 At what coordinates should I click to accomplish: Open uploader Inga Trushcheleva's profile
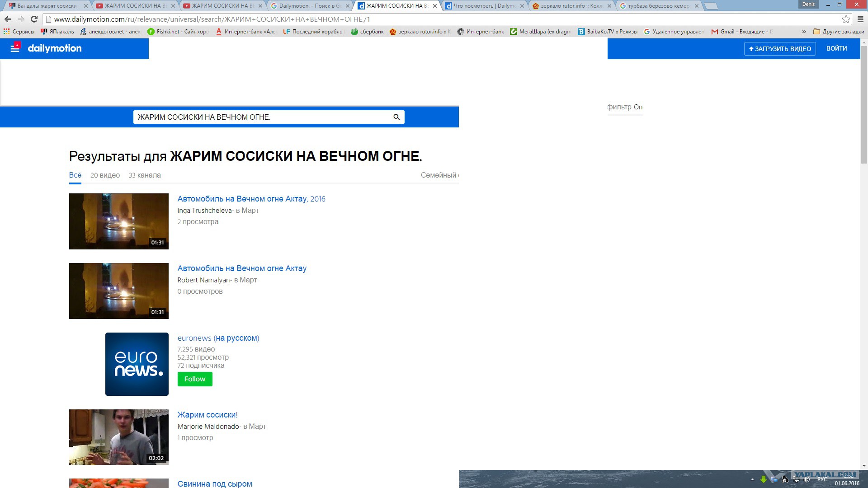[204, 211]
